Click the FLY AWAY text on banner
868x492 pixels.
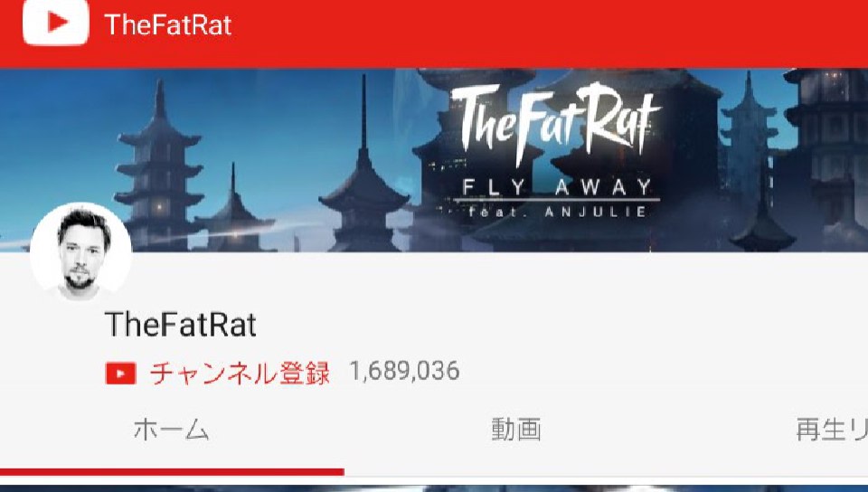(557, 187)
